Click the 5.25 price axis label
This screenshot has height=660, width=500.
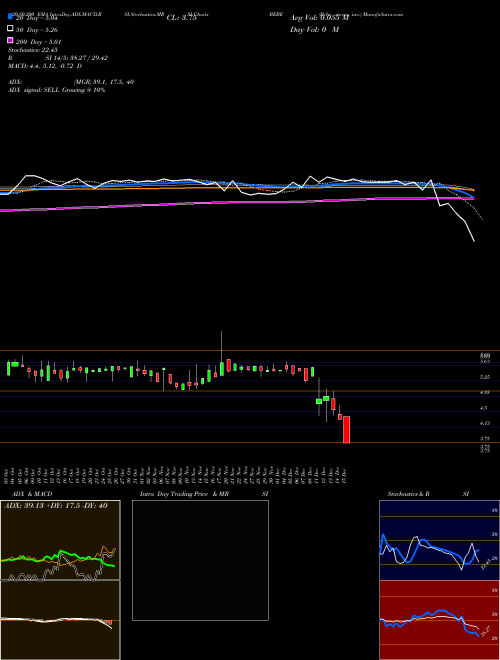tap(485, 377)
